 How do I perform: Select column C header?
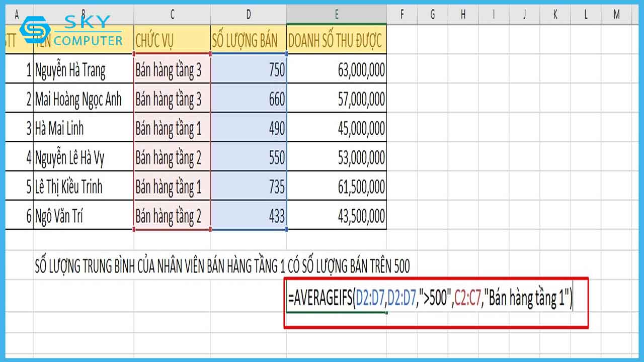point(172,15)
